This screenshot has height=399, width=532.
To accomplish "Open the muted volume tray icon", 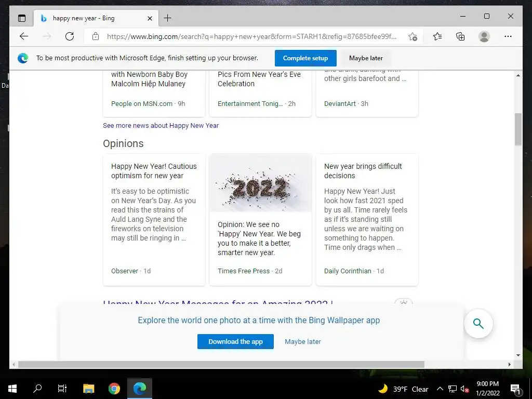I will point(464,389).
